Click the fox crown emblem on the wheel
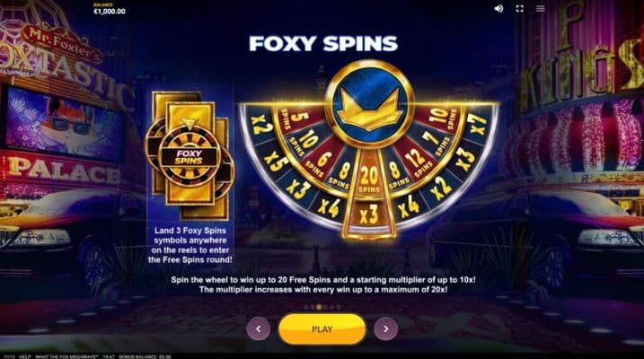 (370, 104)
